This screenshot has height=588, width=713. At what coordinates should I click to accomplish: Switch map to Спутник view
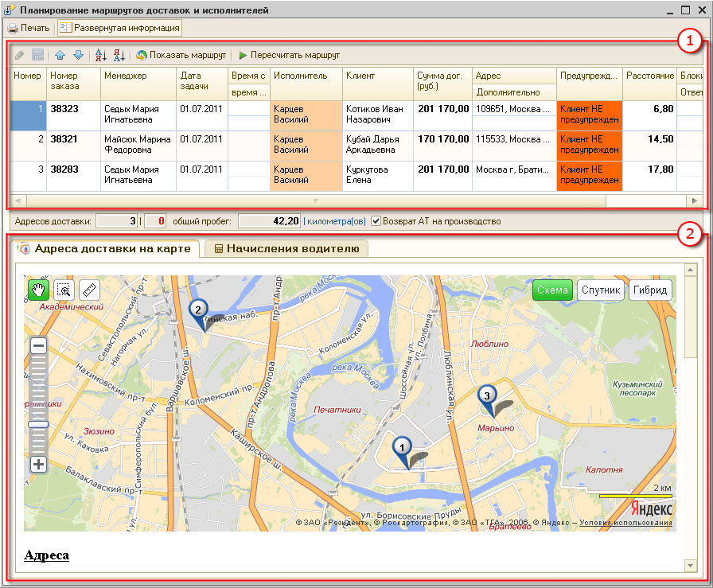pos(600,290)
